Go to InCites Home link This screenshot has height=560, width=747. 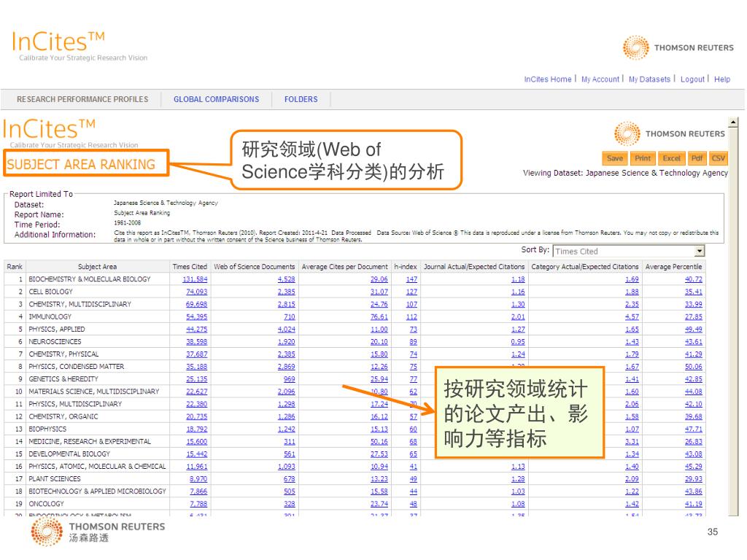pyautogui.click(x=547, y=79)
